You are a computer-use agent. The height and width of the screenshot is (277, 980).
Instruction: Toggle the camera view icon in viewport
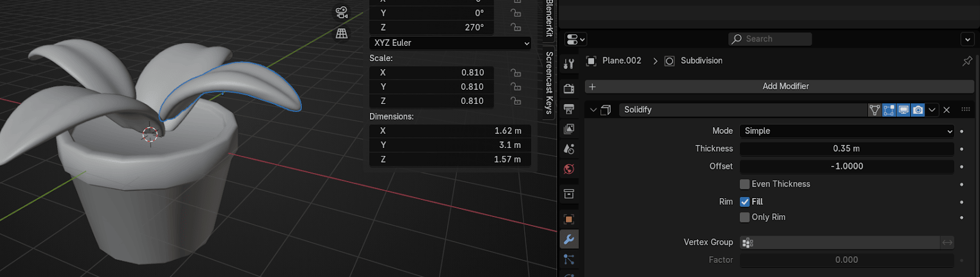tap(342, 12)
